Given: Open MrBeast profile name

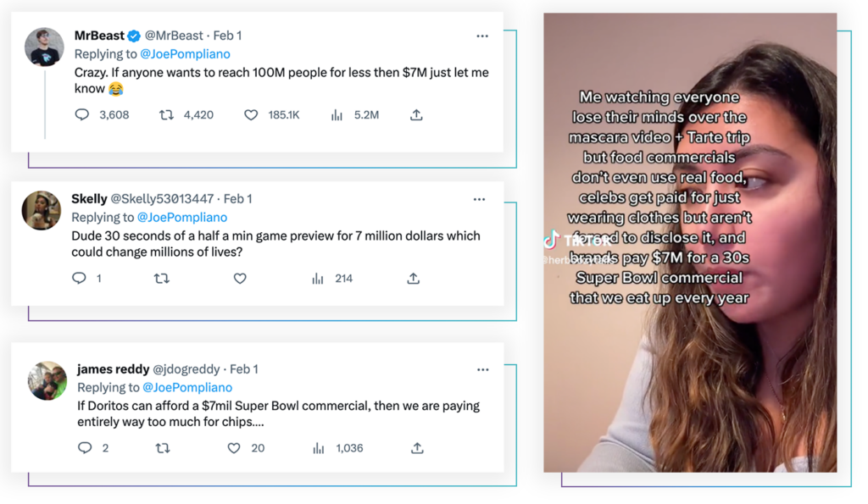Looking at the screenshot, I should [100, 36].
